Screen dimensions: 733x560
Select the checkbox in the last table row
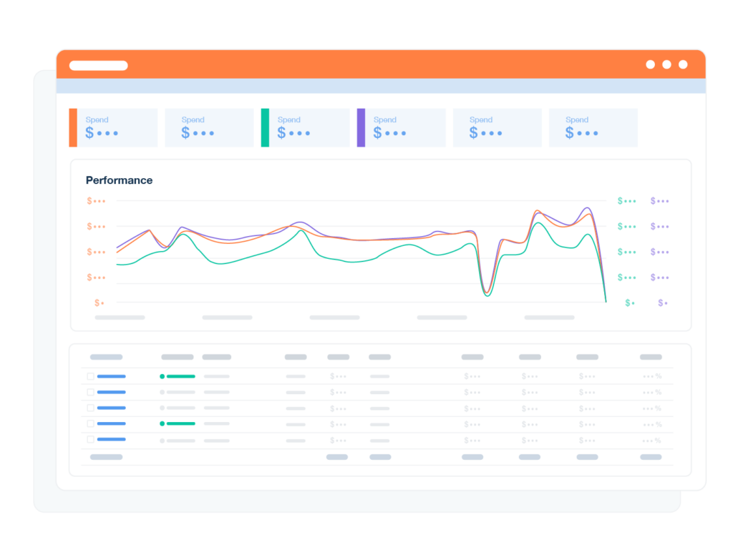[x=90, y=440]
